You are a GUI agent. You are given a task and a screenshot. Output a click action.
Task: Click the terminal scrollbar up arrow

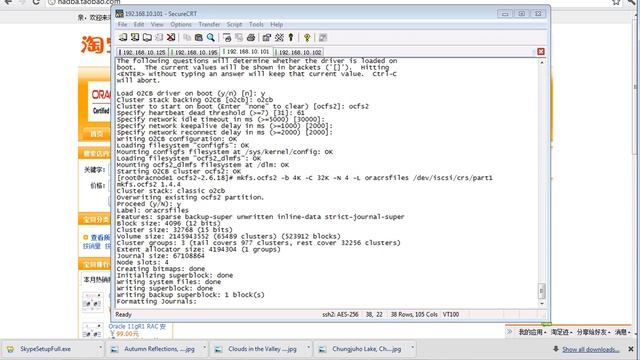coord(542,62)
